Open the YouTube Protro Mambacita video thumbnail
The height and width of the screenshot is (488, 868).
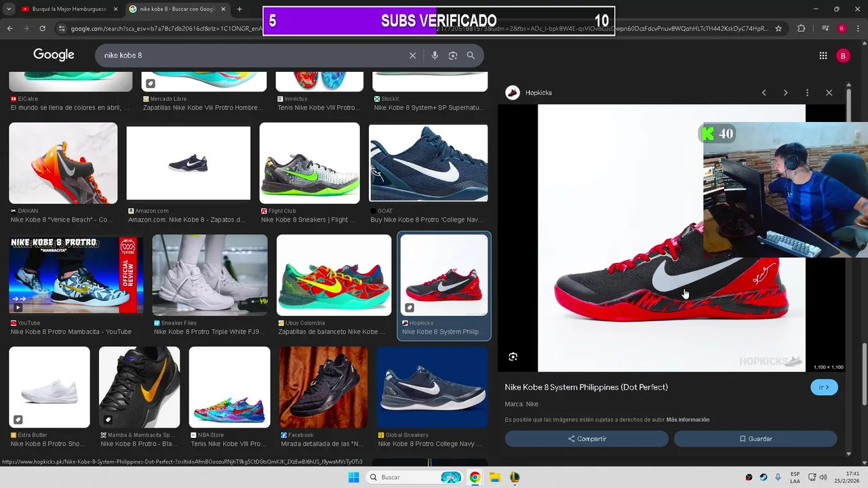(x=76, y=275)
